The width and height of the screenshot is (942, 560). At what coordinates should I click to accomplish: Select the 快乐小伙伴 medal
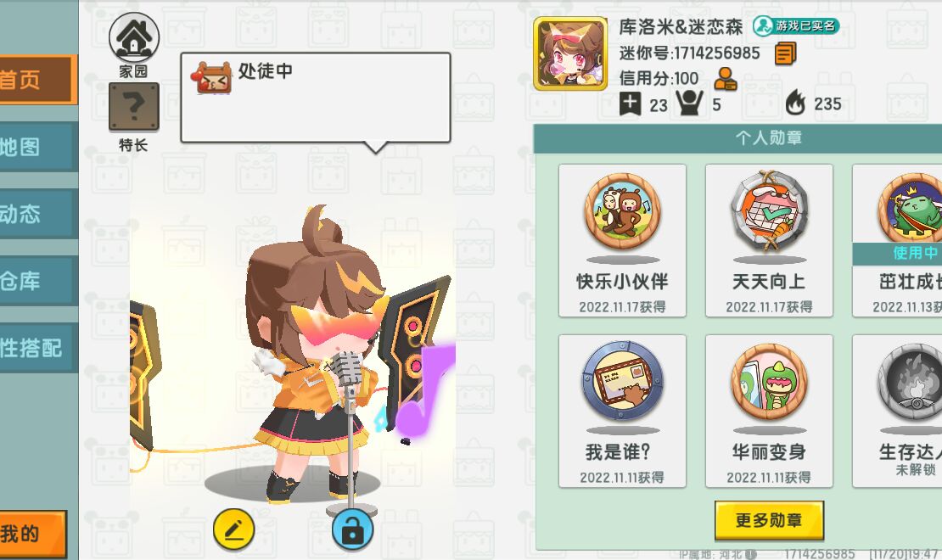tap(622, 240)
